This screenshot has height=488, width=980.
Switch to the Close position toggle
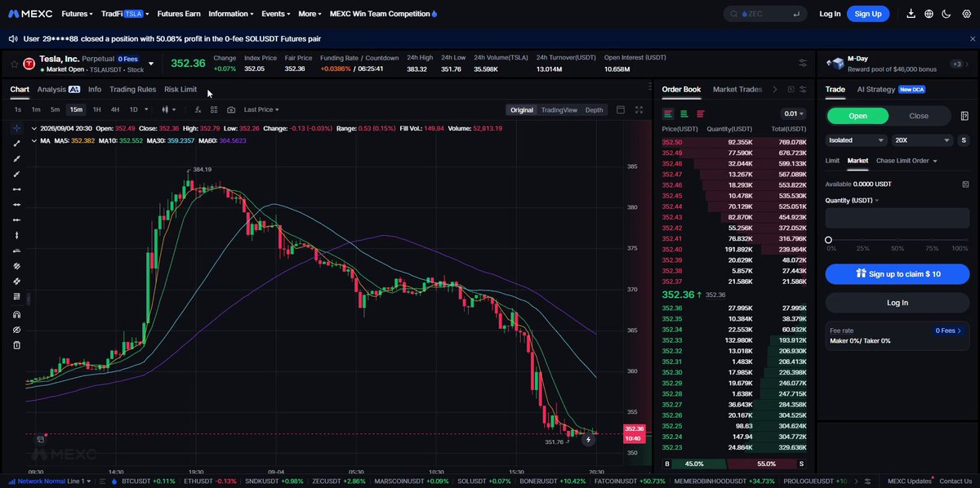coord(919,116)
